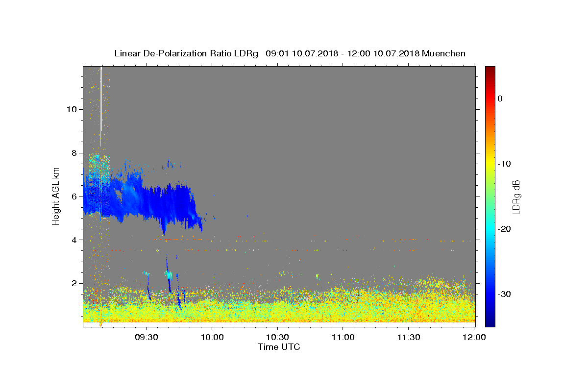Viewport: 588px width, 392px height.
Task: Click the cyan patch near 09:40 at 2.4 km
Action: point(169,274)
